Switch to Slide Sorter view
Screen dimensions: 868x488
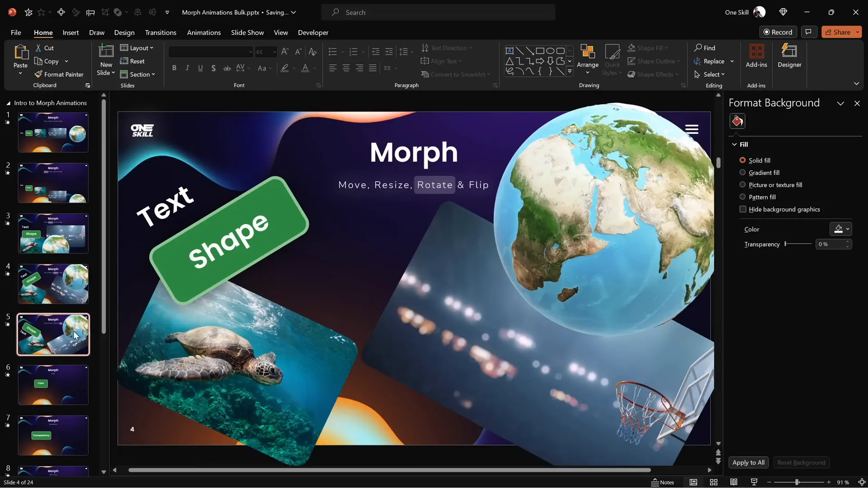(x=713, y=482)
